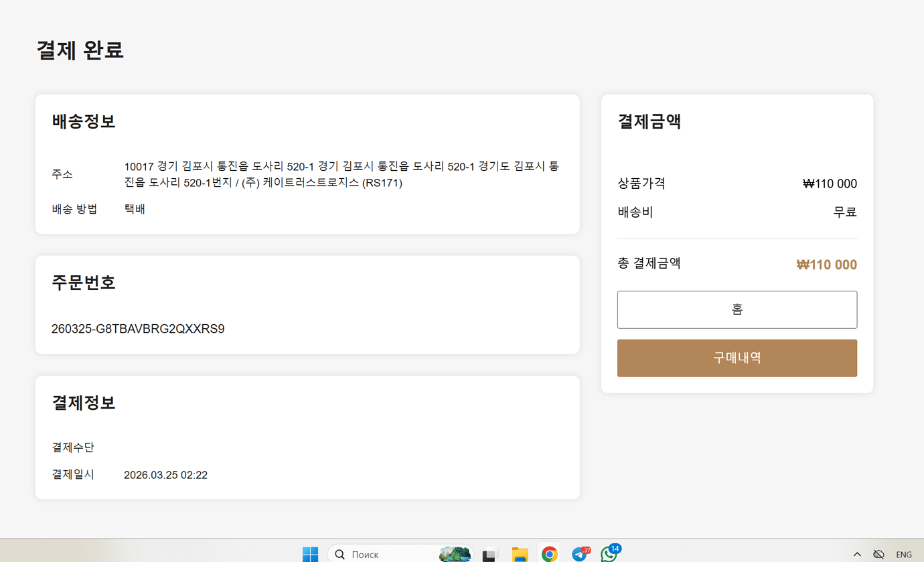Click the 홈 button to go home
This screenshot has width=924, height=562.
(737, 309)
